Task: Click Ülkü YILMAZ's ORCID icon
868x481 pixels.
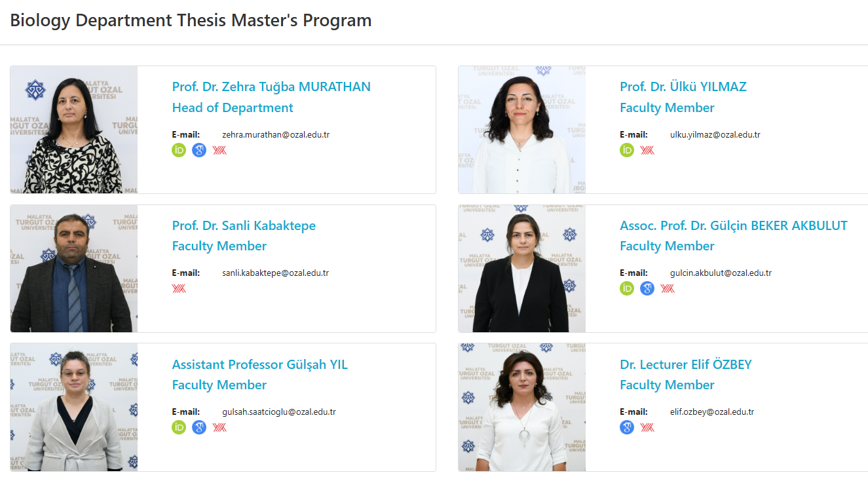Action: pyautogui.click(x=627, y=150)
